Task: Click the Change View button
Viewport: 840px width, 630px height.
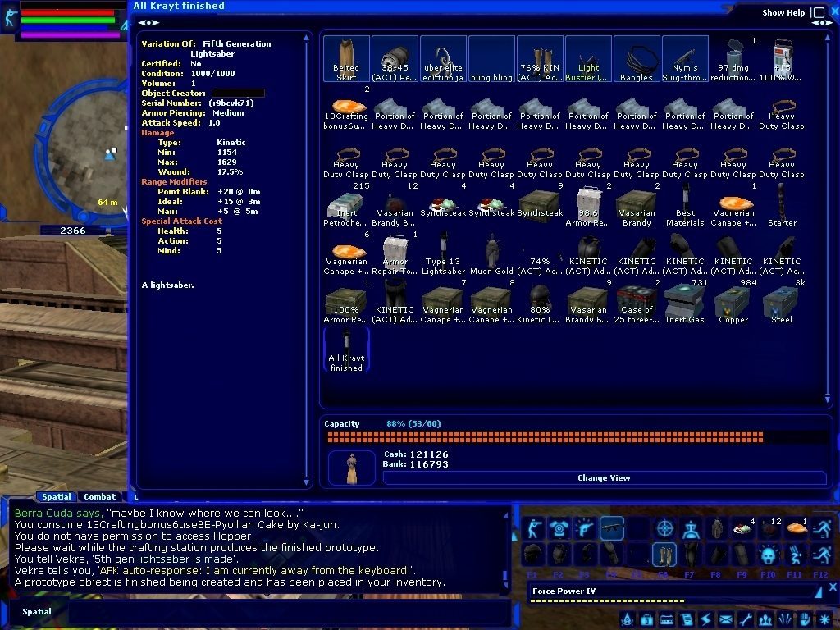Action: pyautogui.click(x=605, y=478)
